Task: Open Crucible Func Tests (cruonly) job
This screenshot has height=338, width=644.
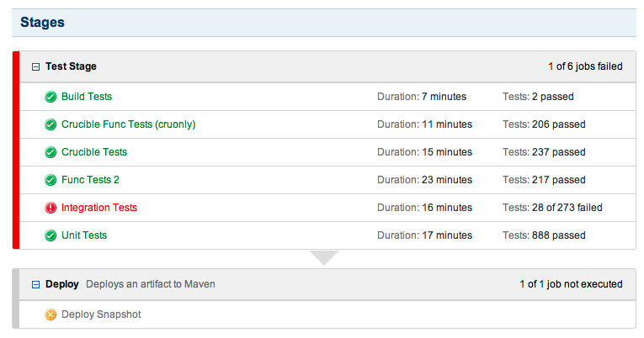Action: click(x=128, y=124)
